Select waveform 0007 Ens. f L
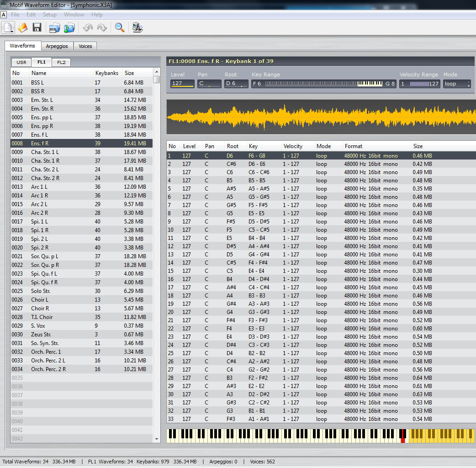476x468 pixels. pyautogui.click(x=81, y=134)
